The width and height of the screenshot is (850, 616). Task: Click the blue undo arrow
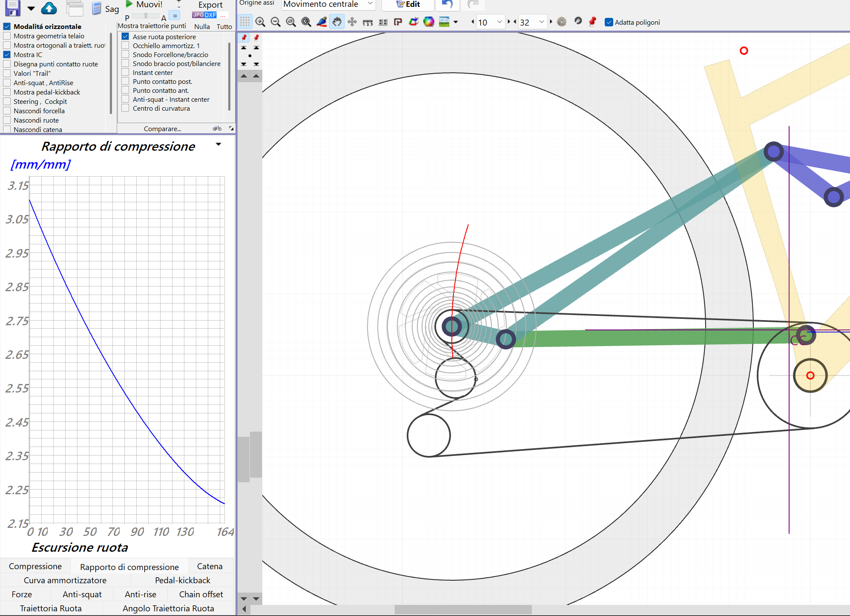(x=447, y=5)
